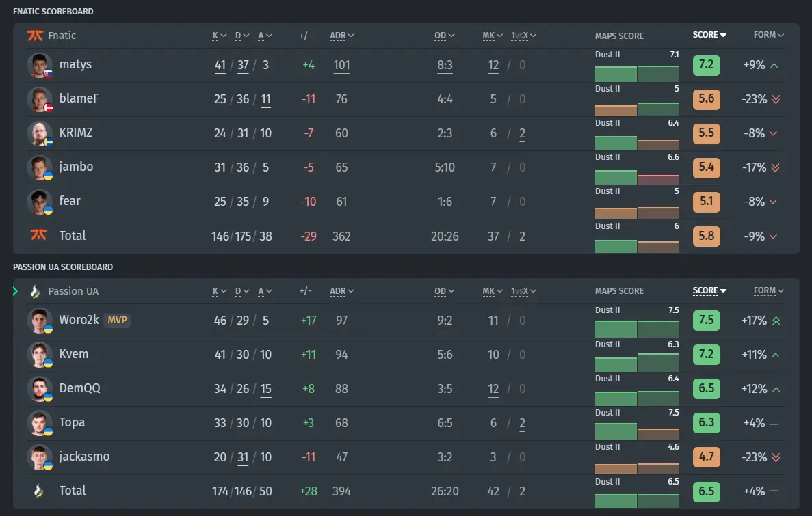Click the Passion UA logo in Total row

38,491
